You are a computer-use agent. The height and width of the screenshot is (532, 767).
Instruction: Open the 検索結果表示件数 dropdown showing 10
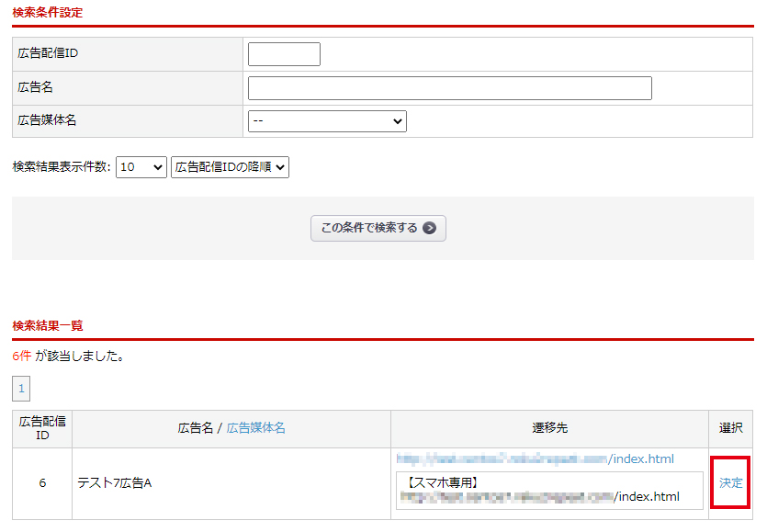[141, 167]
